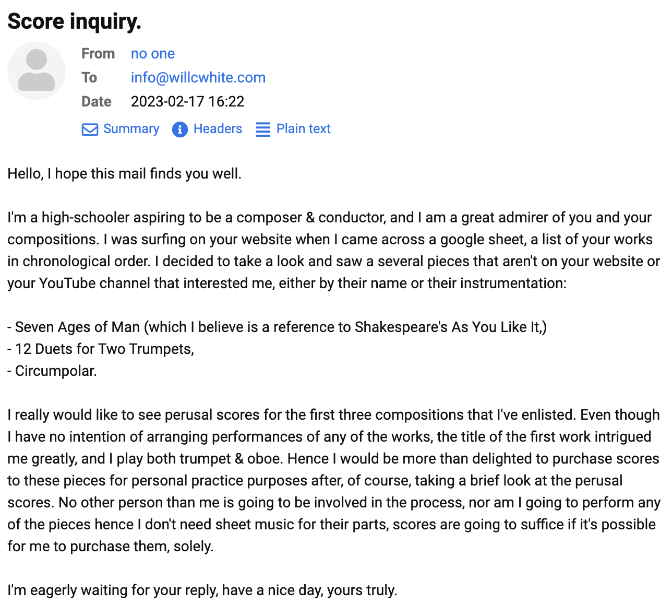Open the "no one" sender link
This screenshot has height=616, width=672.
(x=153, y=54)
